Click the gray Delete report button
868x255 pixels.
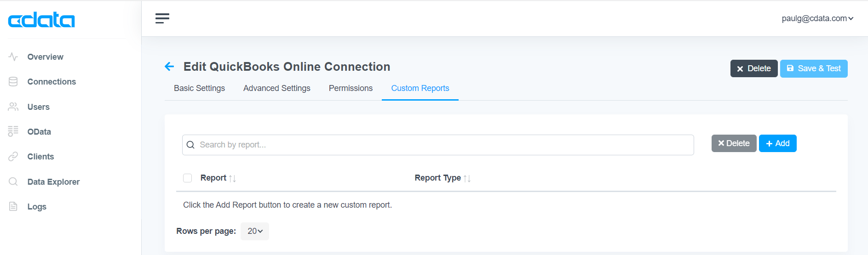[x=734, y=143]
